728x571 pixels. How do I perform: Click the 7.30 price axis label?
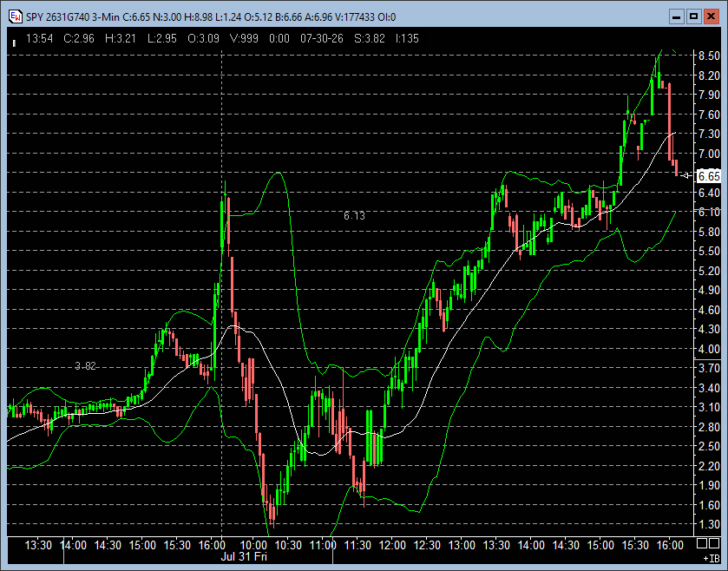point(709,134)
